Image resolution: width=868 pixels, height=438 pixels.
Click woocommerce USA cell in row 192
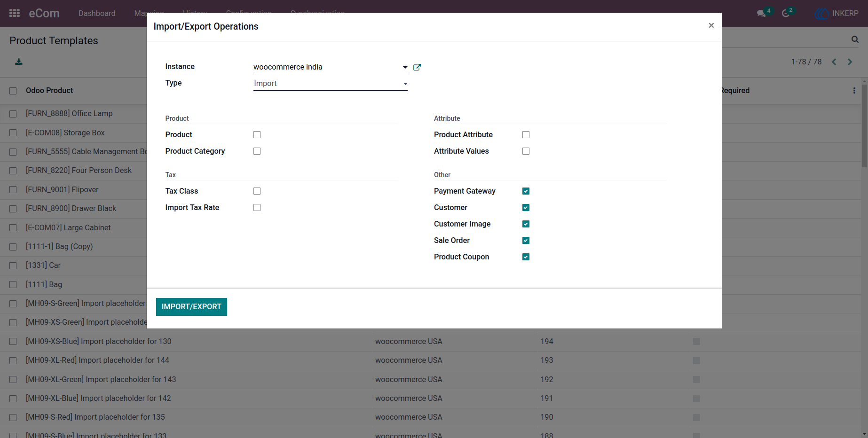click(x=409, y=379)
